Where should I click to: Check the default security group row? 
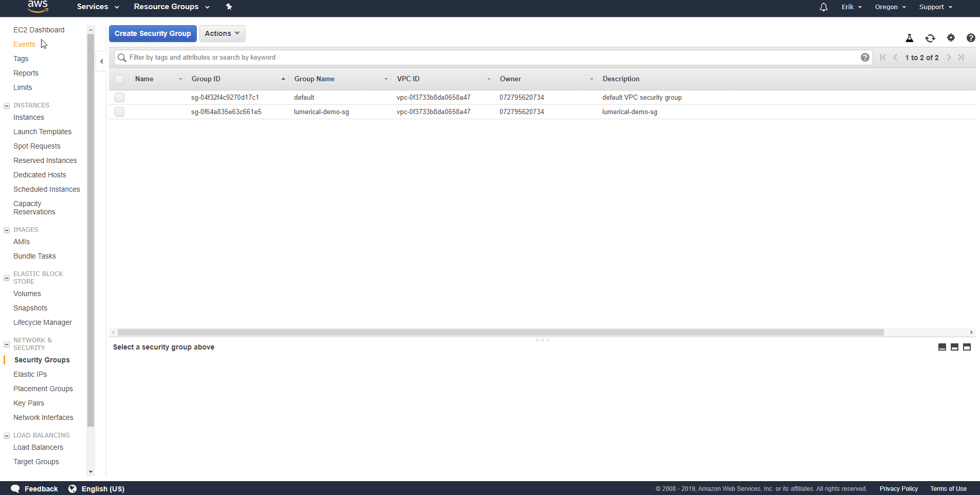[x=119, y=97]
